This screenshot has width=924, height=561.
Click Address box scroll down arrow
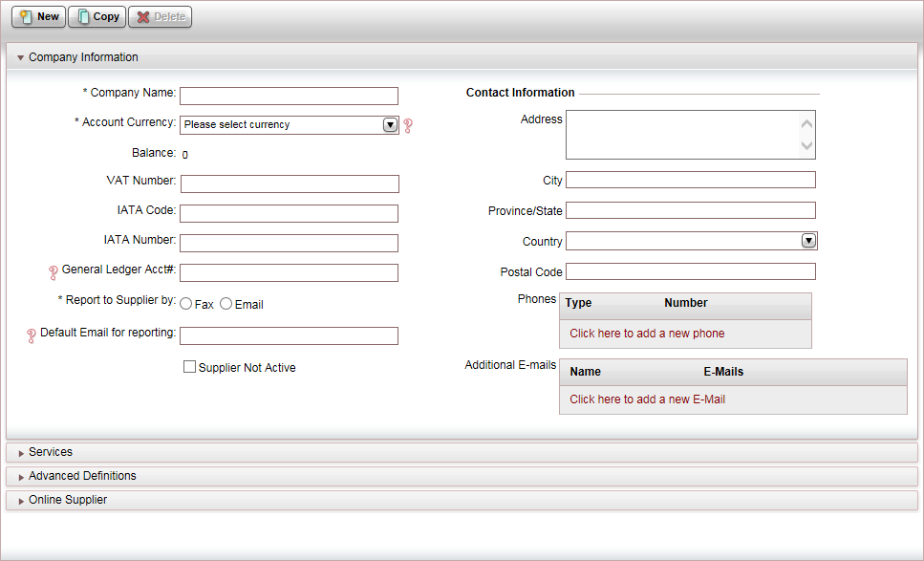point(807,145)
